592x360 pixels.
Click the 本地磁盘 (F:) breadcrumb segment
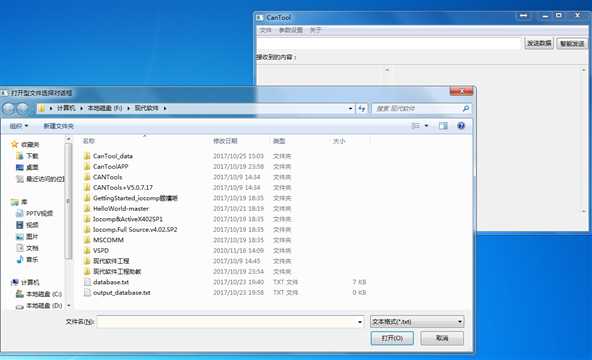click(x=105, y=108)
